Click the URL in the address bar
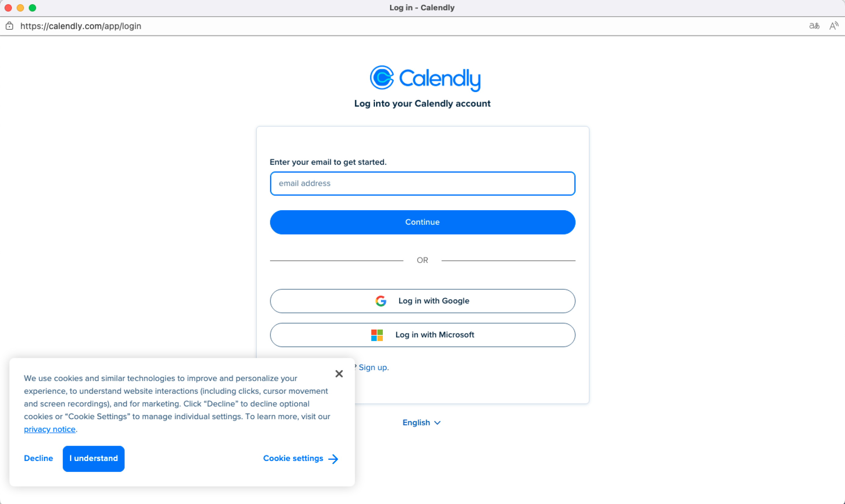Screen dimensions: 845x504 (x=81, y=26)
